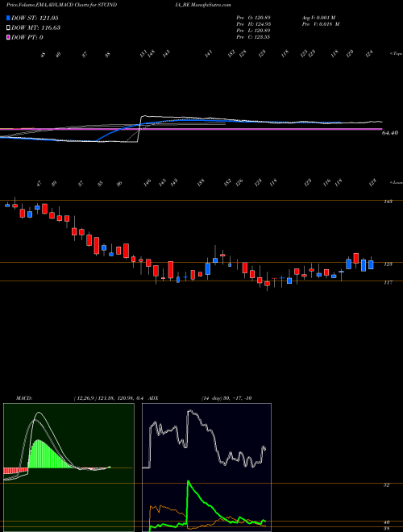The width and height of the screenshot is (403, 532).
Task: Click the 'Pre C: 123.55' value
Action: tap(253, 37)
